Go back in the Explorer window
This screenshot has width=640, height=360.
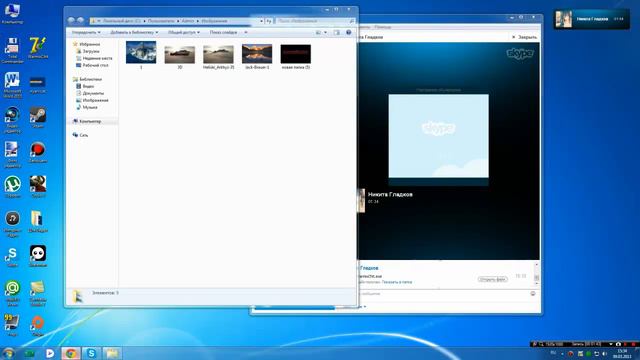71,20
